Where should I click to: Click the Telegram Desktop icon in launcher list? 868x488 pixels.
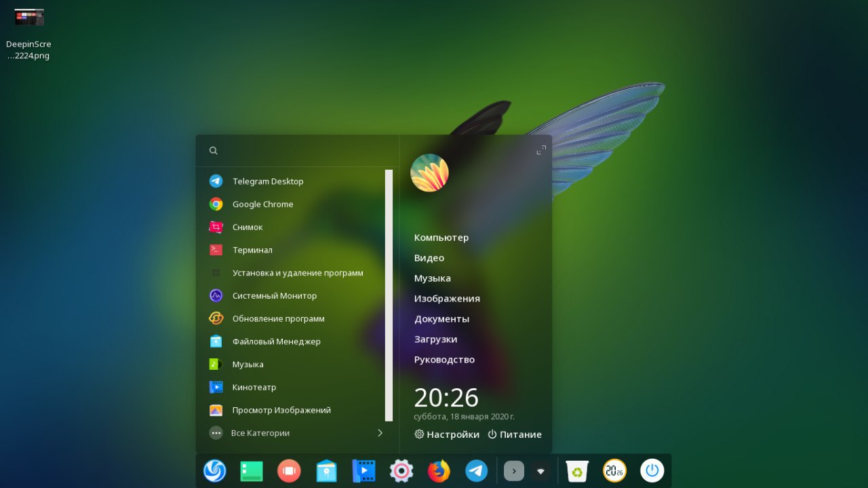coord(216,181)
